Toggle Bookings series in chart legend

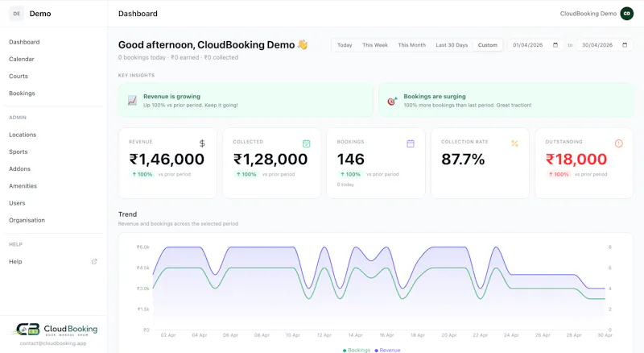(x=357, y=350)
